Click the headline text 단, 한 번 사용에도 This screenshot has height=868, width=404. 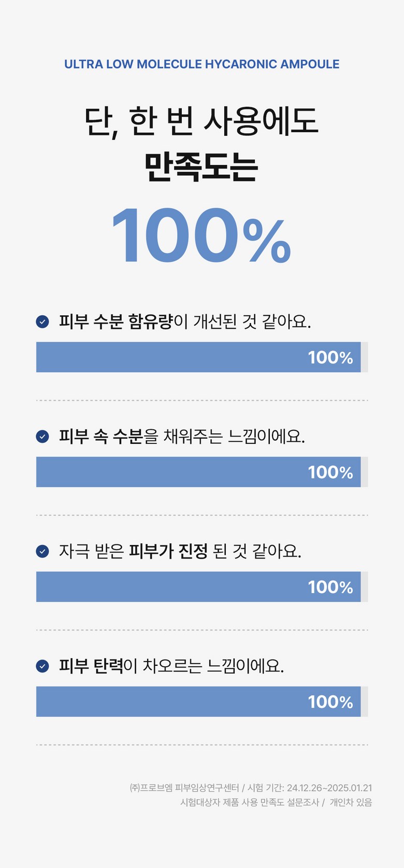[x=201, y=121]
